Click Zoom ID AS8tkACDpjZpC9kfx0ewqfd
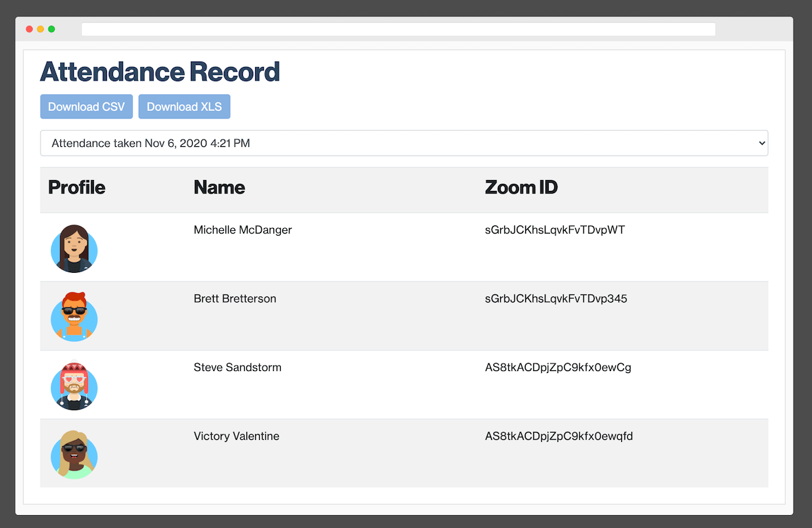812x528 pixels. tap(559, 437)
